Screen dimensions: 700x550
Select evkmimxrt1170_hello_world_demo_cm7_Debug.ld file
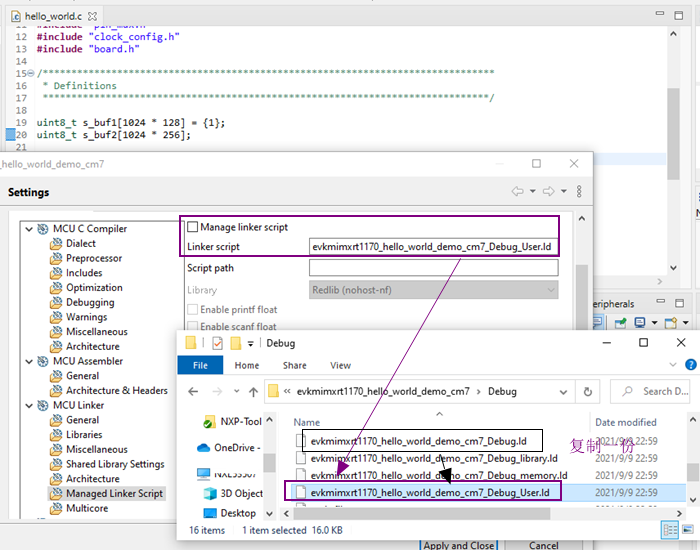click(418, 441)
